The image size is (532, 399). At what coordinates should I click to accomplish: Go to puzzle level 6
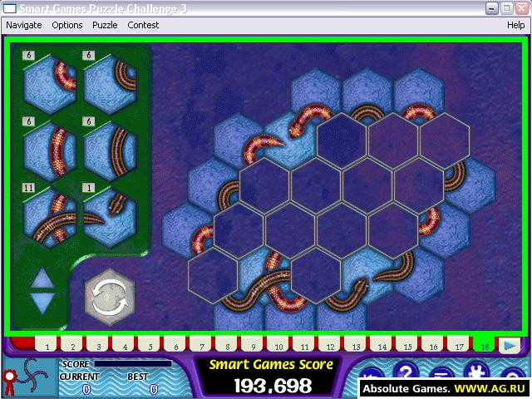pos(176,346)
